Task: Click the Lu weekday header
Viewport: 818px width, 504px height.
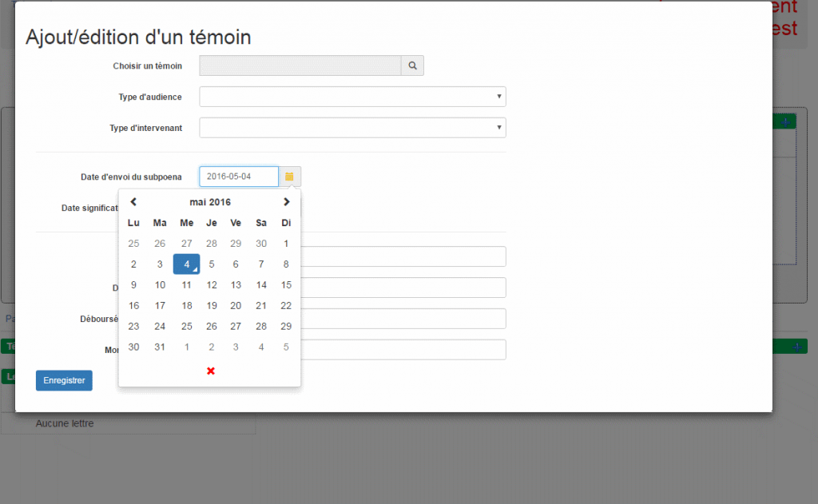Action: coord(133,223)
